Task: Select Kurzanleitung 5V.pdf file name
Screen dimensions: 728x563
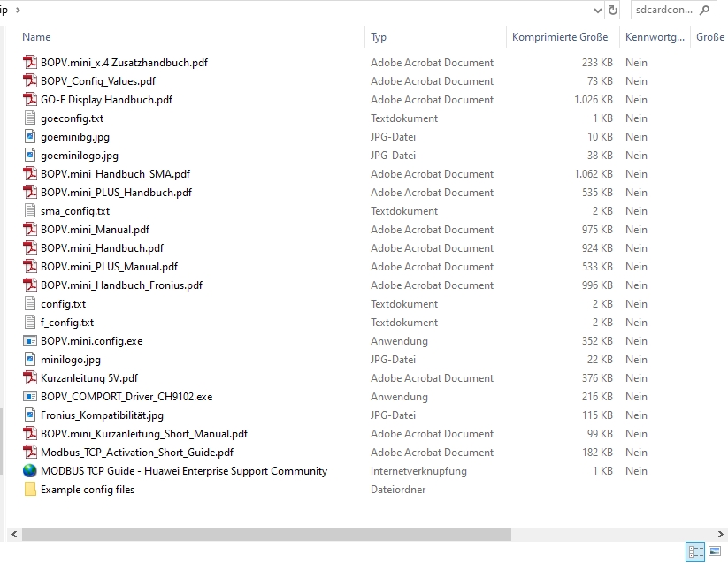Action: 89,378
